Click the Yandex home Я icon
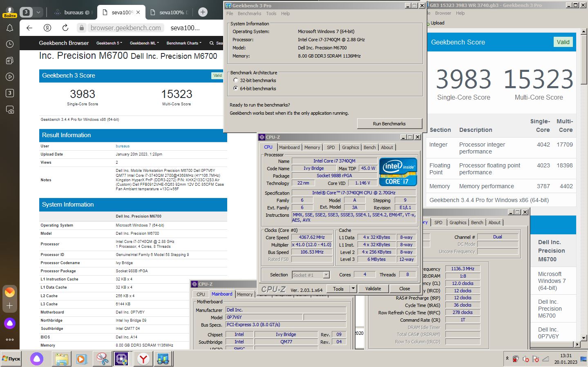Viewport: 588px width, 367px height. click(47, 28)
